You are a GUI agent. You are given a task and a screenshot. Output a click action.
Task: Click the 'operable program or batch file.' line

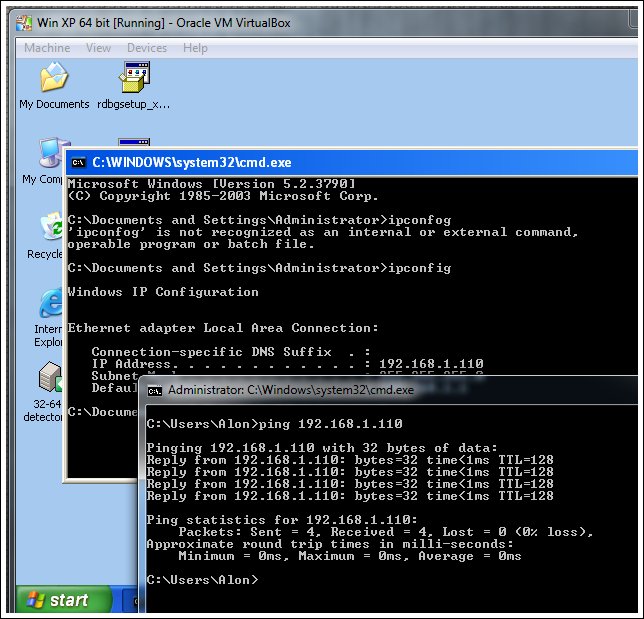tap(191, 244)
